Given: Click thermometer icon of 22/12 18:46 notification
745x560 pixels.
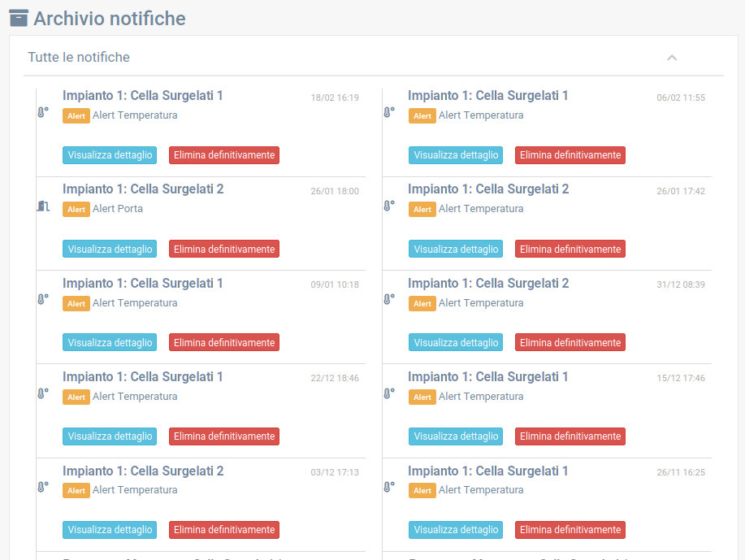Looking at the screenshot, I should [x=42, y=393].
